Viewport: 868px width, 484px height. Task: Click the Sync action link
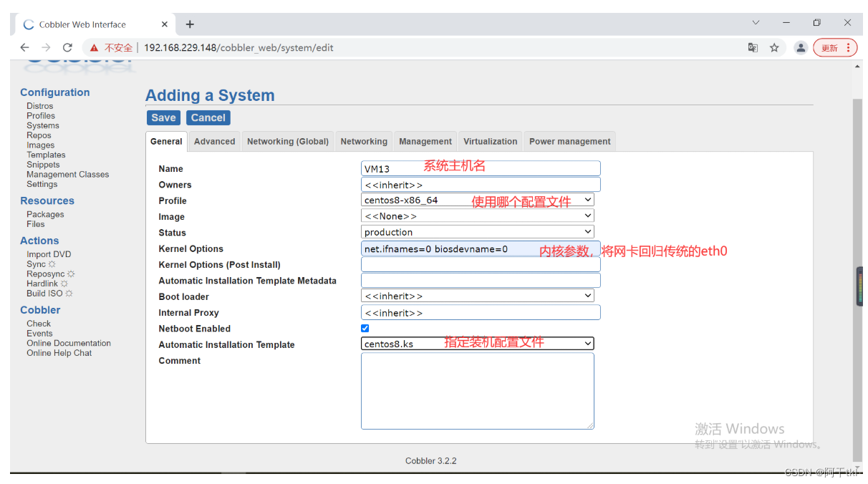(x=36, y=264)
